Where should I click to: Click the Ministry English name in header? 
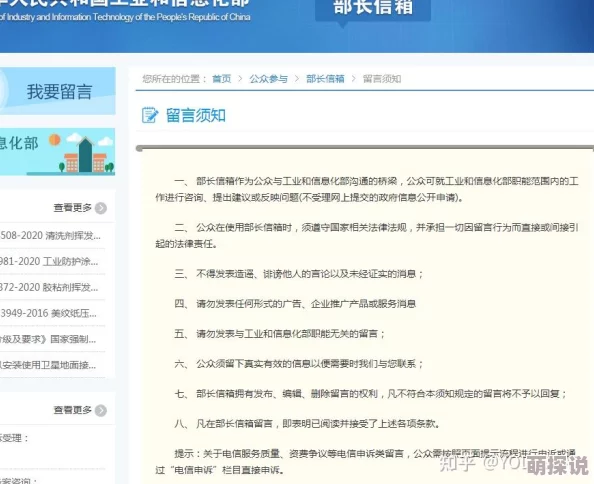click(125, 17)
